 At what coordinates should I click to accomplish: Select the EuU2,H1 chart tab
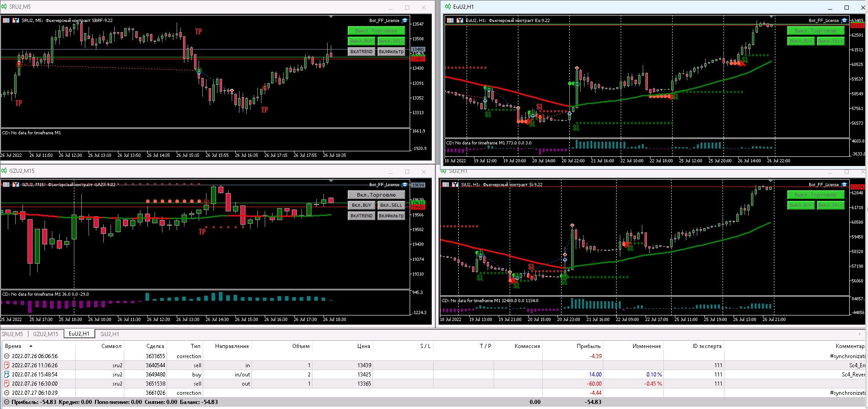79,334
